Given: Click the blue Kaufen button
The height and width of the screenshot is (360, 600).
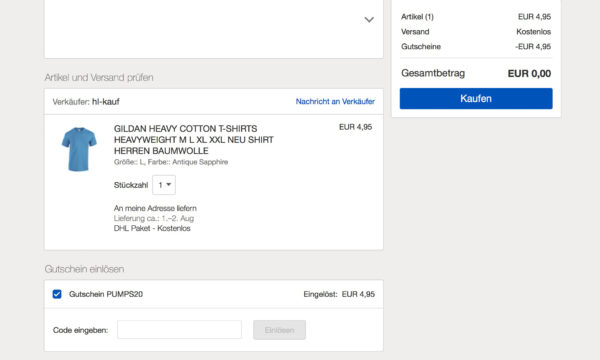Looking at the screenshot, I should pyautogui.click(x=476, y=99).
